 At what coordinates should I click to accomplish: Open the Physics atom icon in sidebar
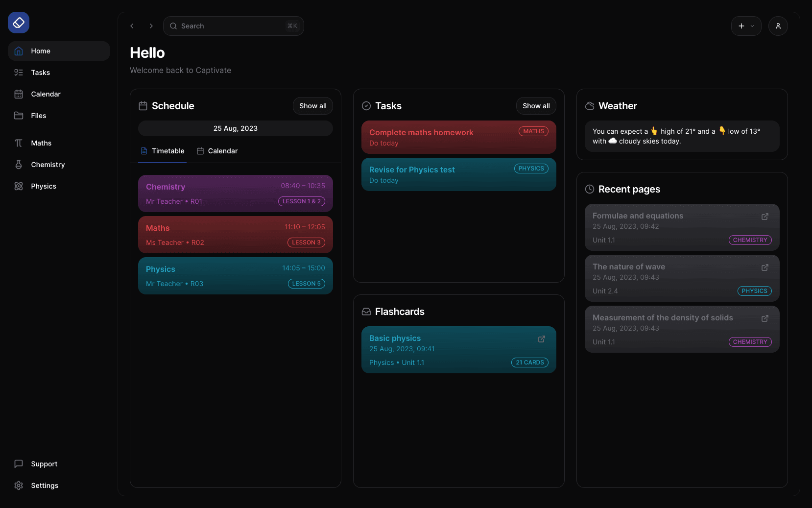click(x=19, y=186)
